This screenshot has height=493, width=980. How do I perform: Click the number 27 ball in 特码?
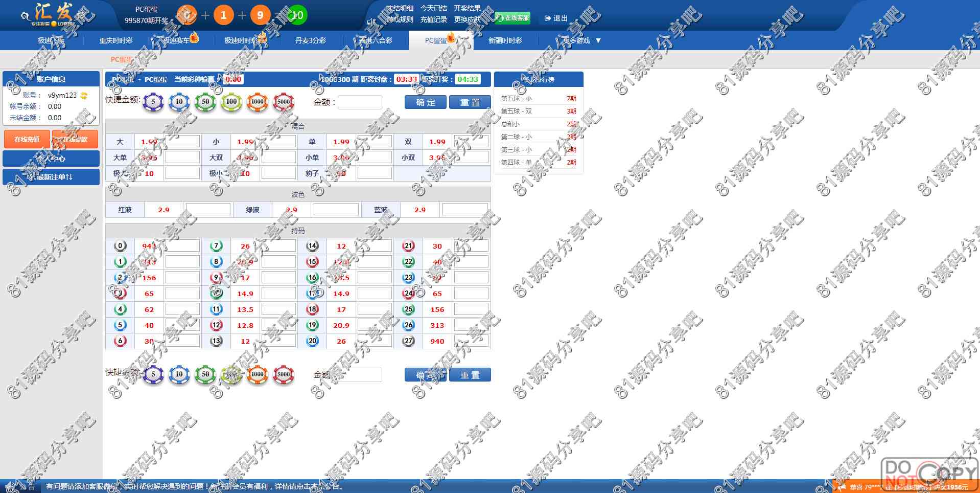408,341
